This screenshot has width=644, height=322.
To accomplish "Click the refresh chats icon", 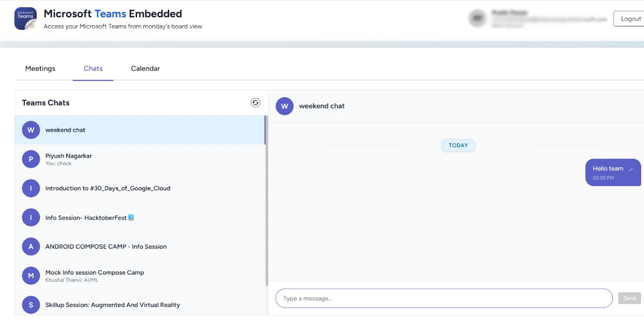I will point(255,103).
